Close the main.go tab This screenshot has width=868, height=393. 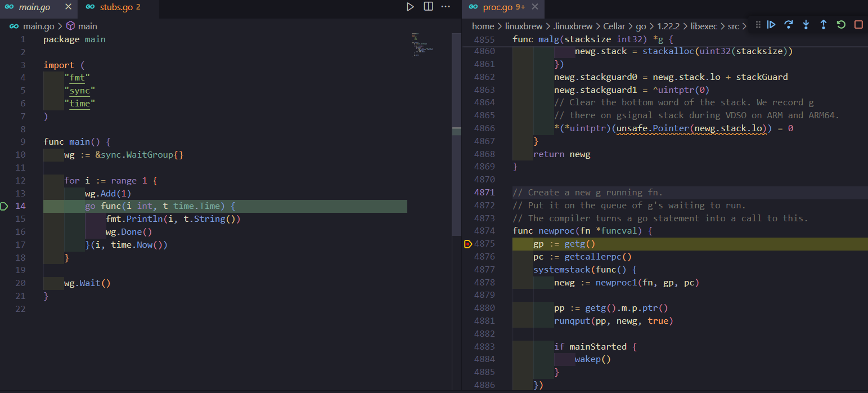[x=68, y=7]
